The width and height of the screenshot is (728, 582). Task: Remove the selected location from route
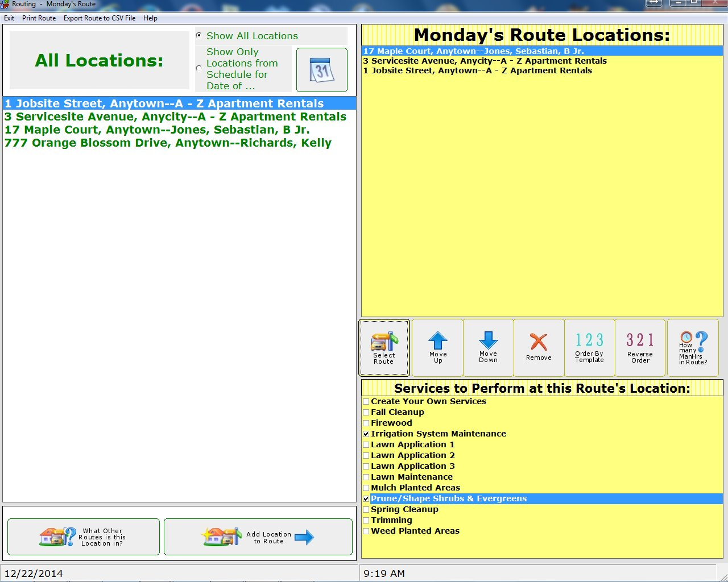coord(539,347)
